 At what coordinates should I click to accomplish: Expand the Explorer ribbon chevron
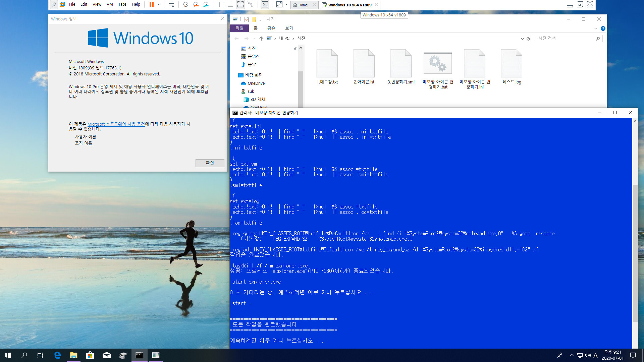pos(596,28)
